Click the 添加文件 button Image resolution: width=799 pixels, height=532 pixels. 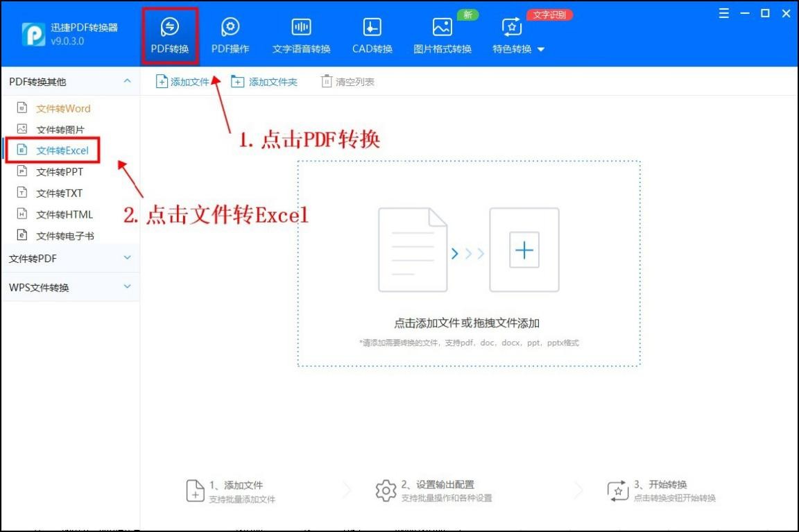182,82
